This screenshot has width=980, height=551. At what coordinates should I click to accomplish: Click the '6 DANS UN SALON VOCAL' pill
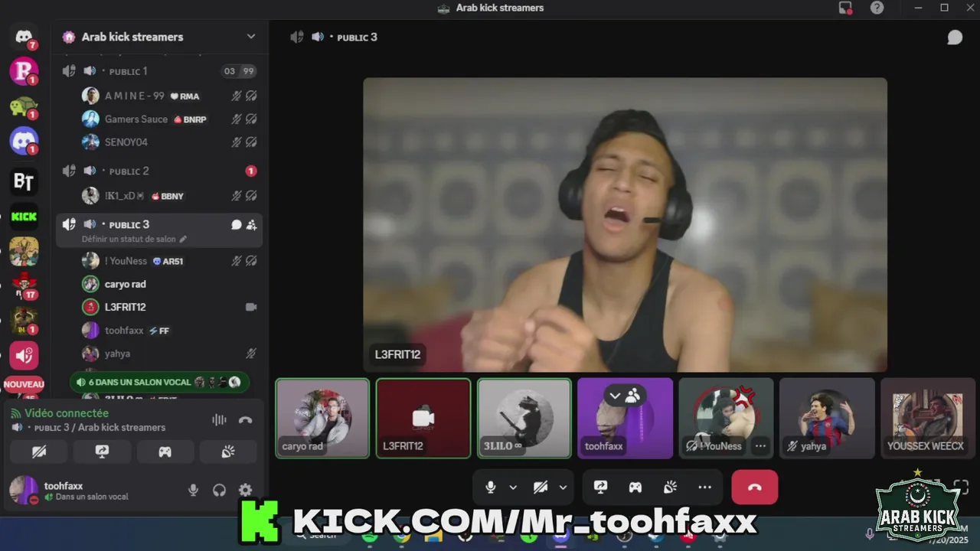(x=159, y=382)
